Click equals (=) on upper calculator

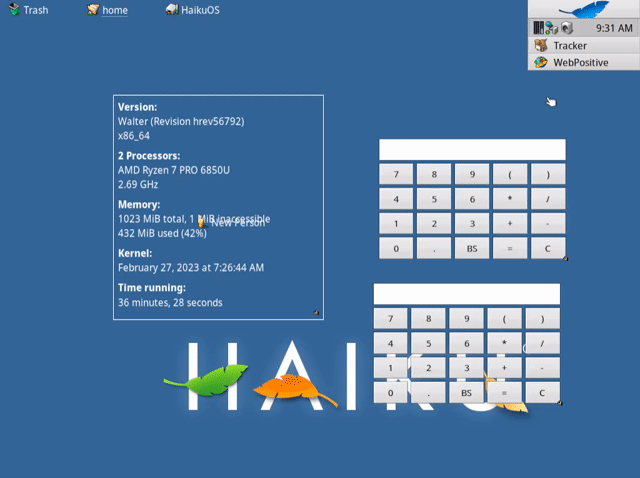510,249
